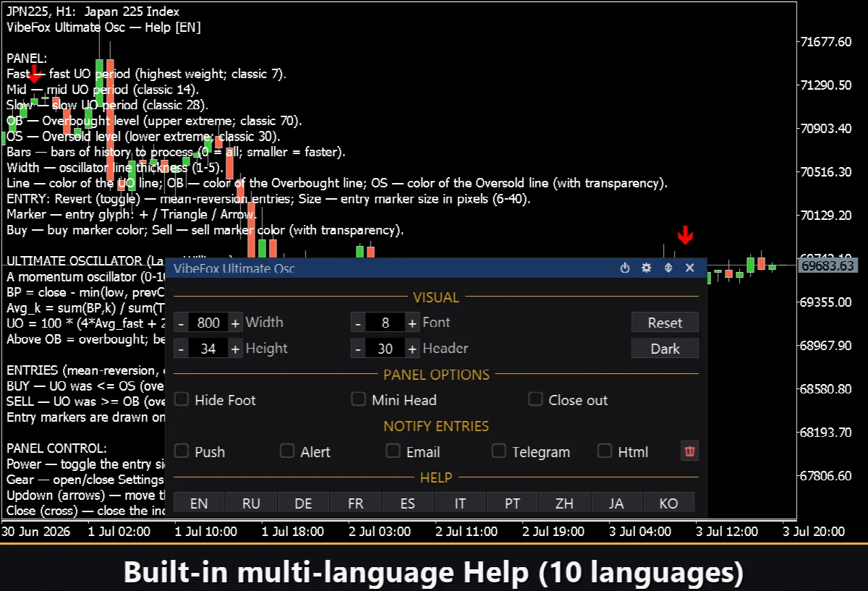The width and height of the screenshot is (868, 591).
Task: Click the Header value field showing 30
Action: tap(386, 349)
